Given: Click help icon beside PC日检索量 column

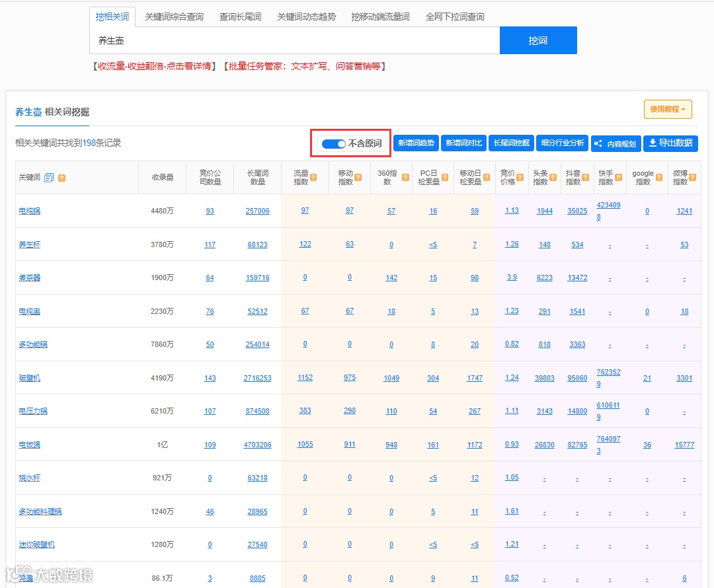Looking at the screenshot, I should tap(445, 178).
